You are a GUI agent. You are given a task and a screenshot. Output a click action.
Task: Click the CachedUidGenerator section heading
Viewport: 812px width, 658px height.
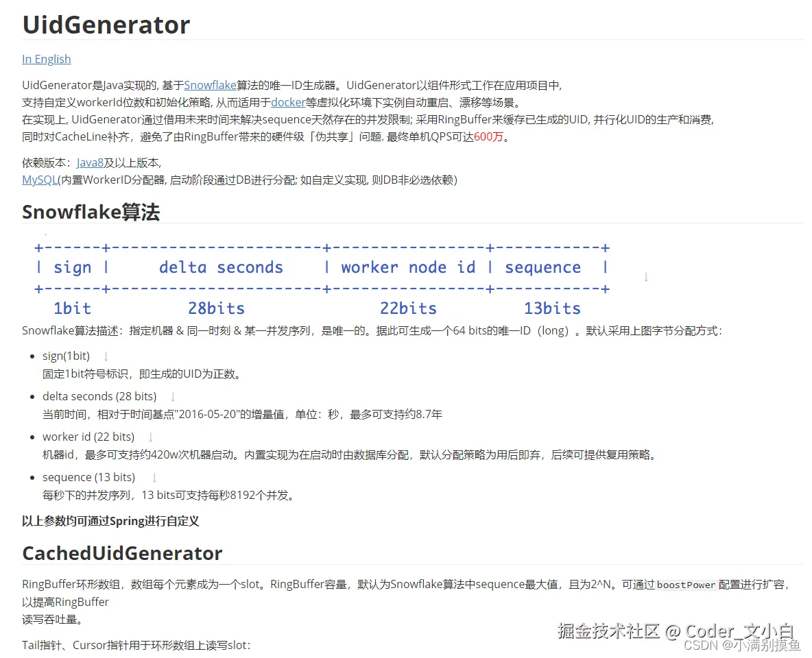[122, 553]
